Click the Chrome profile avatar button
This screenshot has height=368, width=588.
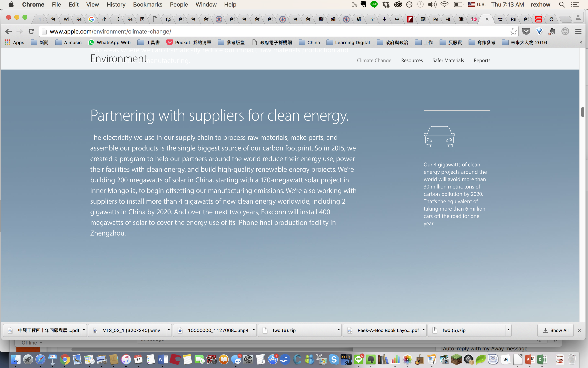[578, 18]
